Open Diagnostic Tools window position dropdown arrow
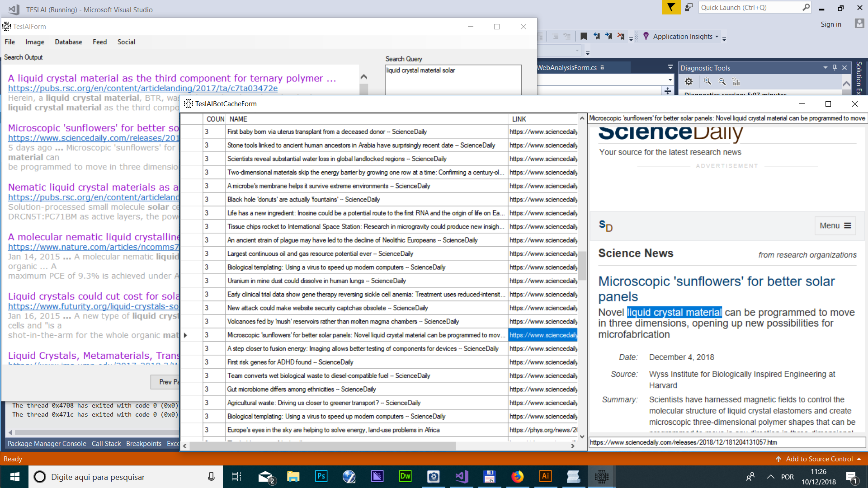The image size is (868, 488). (825, 68)
